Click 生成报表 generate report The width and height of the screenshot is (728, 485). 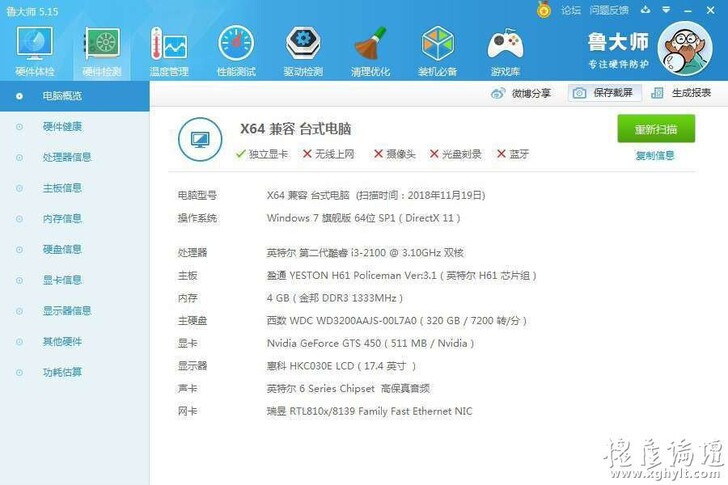(681, 93)
